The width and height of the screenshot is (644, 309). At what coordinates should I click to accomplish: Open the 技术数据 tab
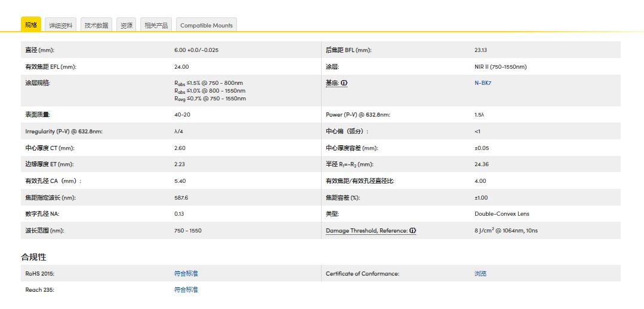[97, 25]
